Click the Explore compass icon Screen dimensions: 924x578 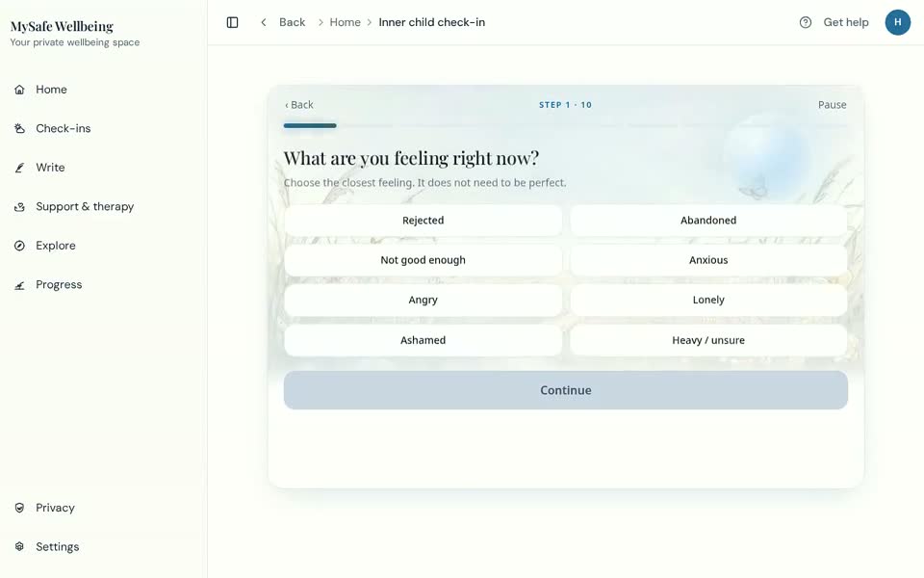point(19,246)
